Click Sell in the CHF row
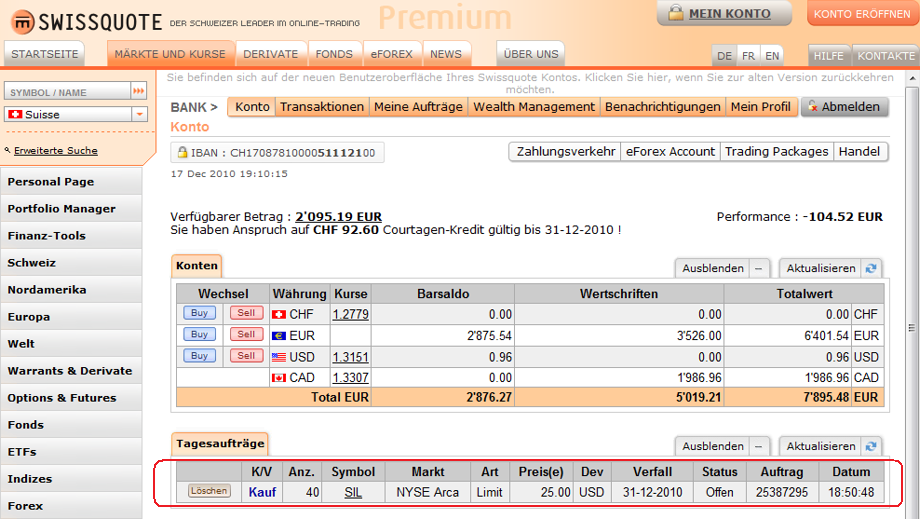920x519 pixels. click(x=246, y=313)
